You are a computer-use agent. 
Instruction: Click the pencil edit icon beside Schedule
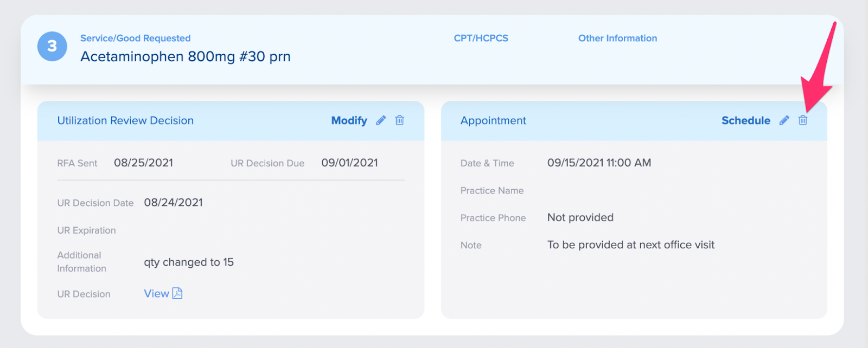(784, 120)
